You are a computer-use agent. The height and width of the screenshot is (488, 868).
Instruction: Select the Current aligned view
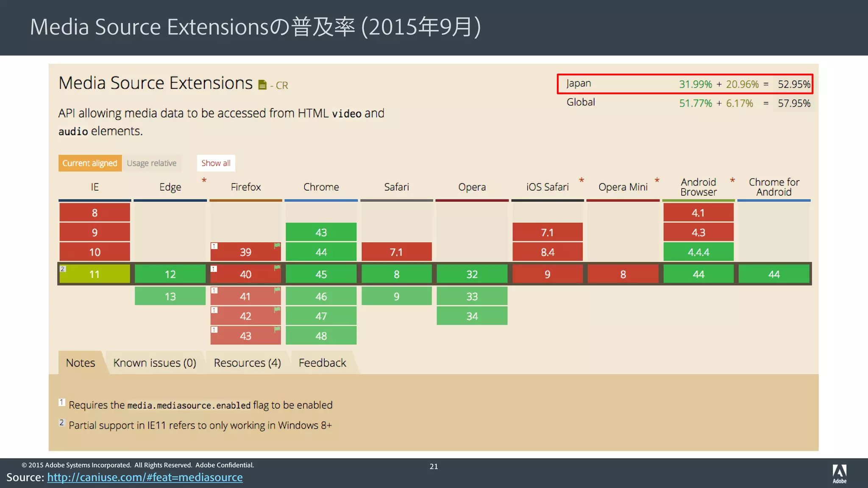[90, 163]
